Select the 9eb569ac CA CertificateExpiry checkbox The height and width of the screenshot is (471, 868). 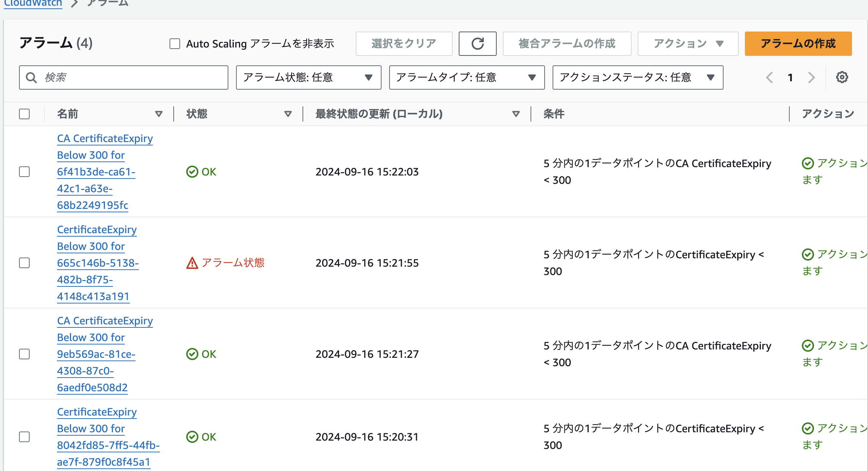tap(24, 354)
